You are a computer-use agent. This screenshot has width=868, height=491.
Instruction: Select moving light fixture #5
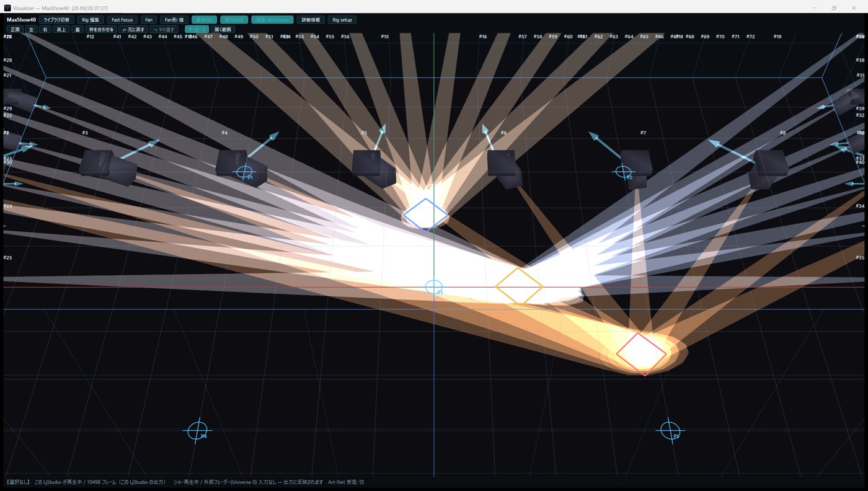[374, 168]
